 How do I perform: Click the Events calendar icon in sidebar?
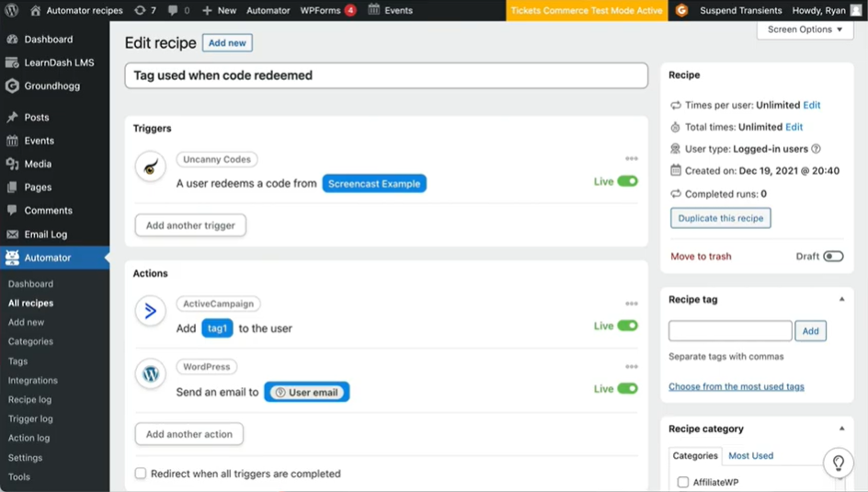pos(12,141)
